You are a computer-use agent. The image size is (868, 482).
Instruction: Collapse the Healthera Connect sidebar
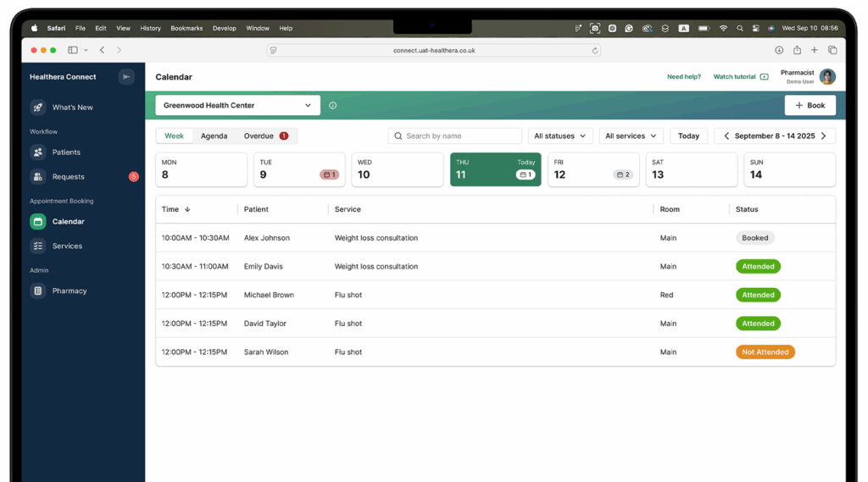pos(126,77)
